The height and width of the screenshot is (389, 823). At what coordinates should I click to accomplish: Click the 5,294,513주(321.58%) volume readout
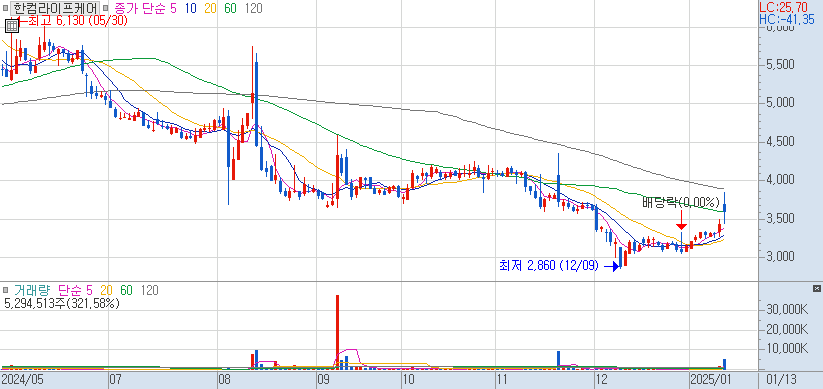pyautogui.click(x=61, y=303)
